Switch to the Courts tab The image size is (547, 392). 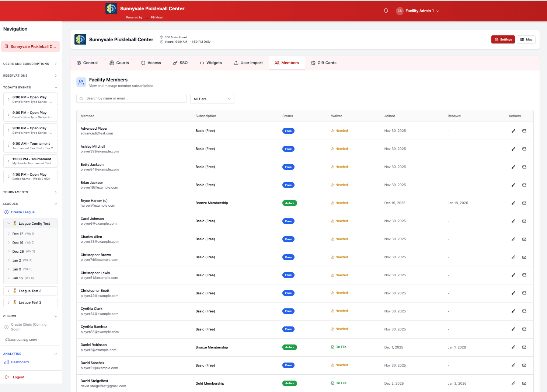tap(119, 63)
